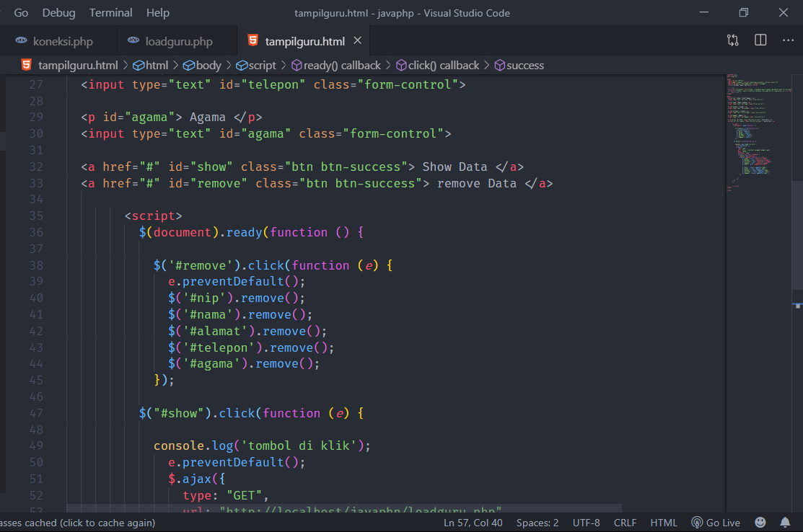Click the remove Data anchor line

coord(317,183)
